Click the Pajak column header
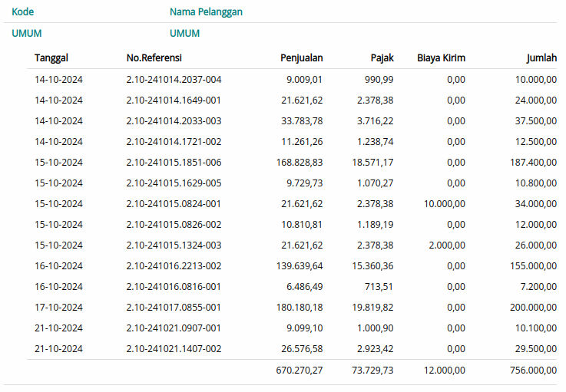Image resolution: width=566 pixels, height=392 pixels. [382, 58]
